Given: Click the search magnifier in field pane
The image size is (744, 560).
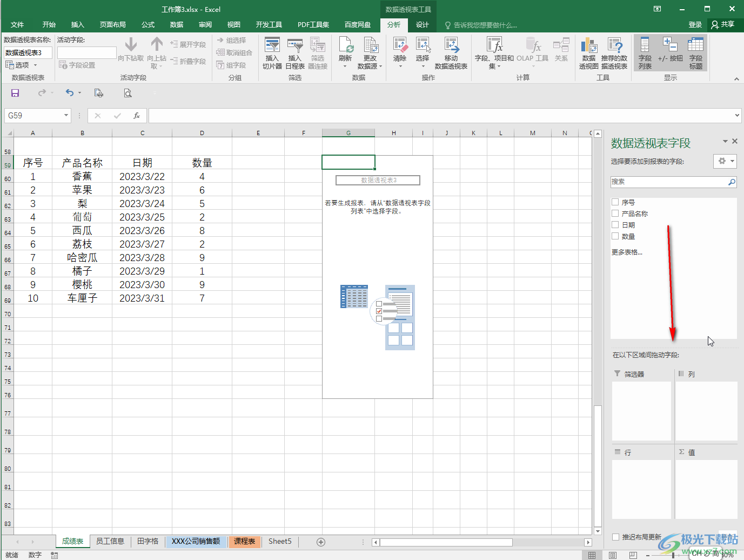Looking at the screenshot, I should [x=732, y=182].
